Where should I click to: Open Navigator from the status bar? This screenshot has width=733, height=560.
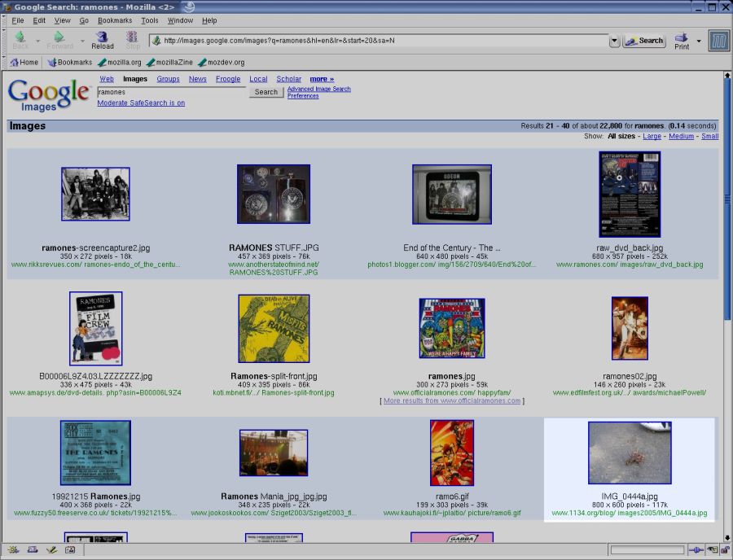(13, 549)
